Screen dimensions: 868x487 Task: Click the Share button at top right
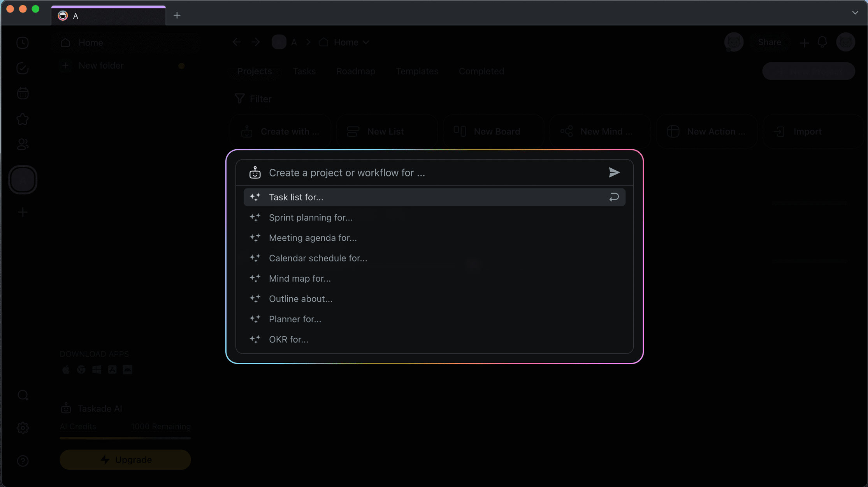point(770,42)
